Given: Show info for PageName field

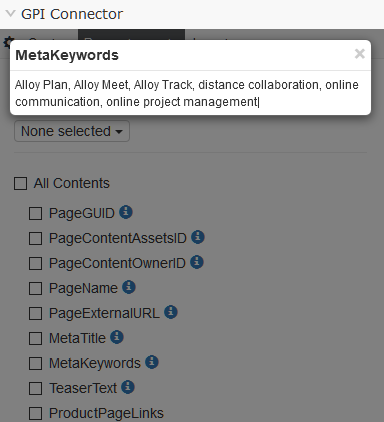Looking at the screenshot, I should pyautogui.click(x=129, y=287).
